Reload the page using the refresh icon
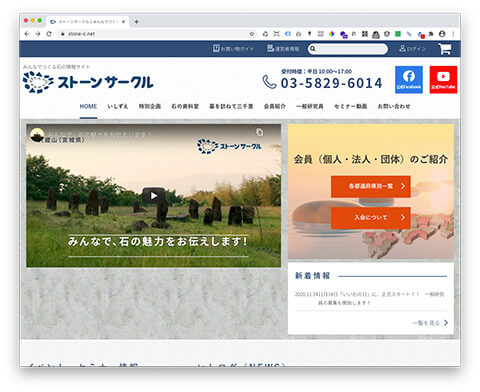 point(49,34)
